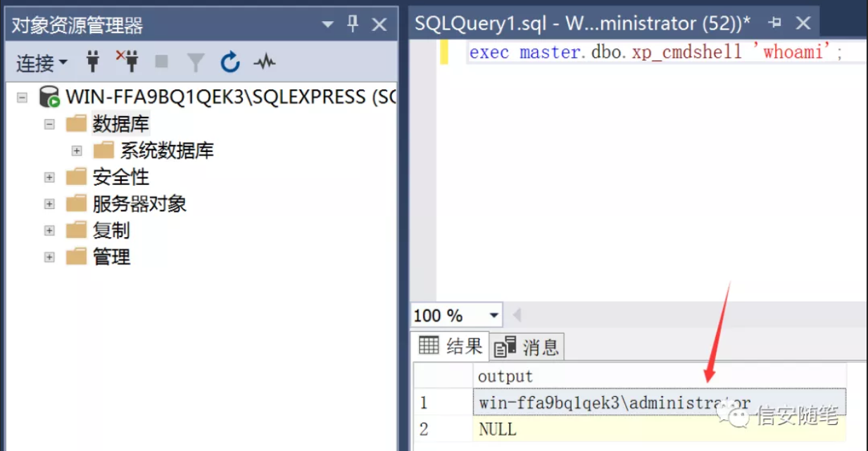The height and width of the screenshot is (451, 868).
Task: Expand the 复制 folder
Action: (49, 231)
